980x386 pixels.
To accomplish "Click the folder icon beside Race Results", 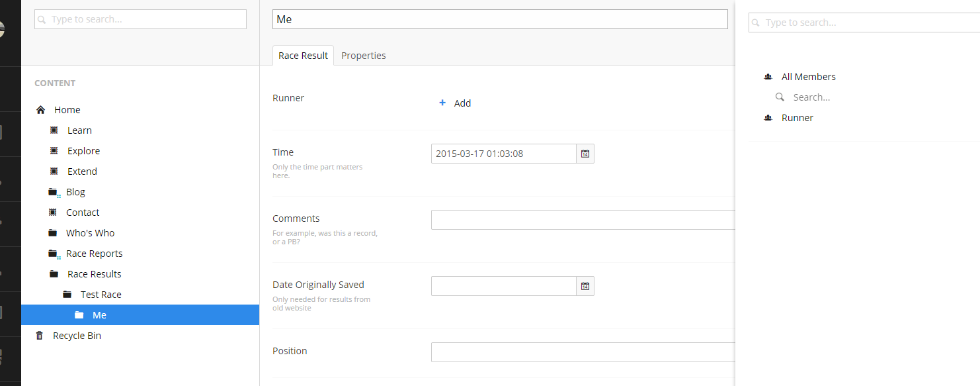I will pos(54,274).
